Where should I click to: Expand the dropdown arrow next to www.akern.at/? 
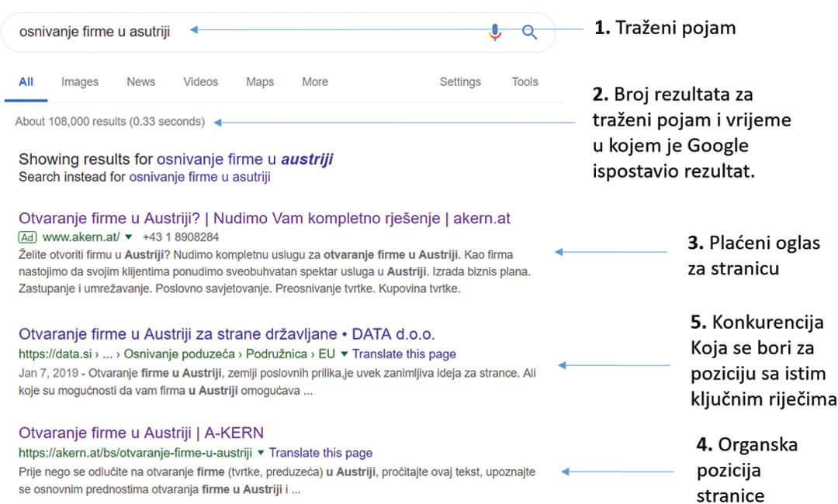(x=128, y=236)
